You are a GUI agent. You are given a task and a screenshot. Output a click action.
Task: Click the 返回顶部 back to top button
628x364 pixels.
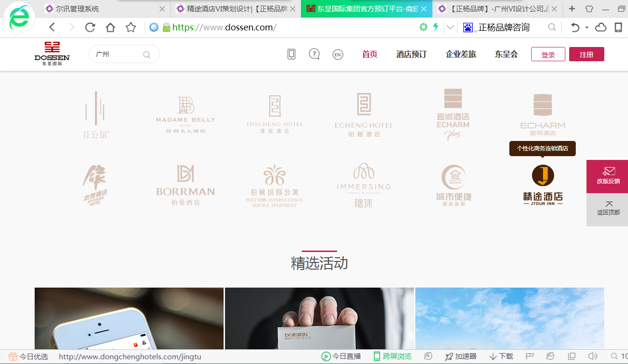[x=608, y=209]
